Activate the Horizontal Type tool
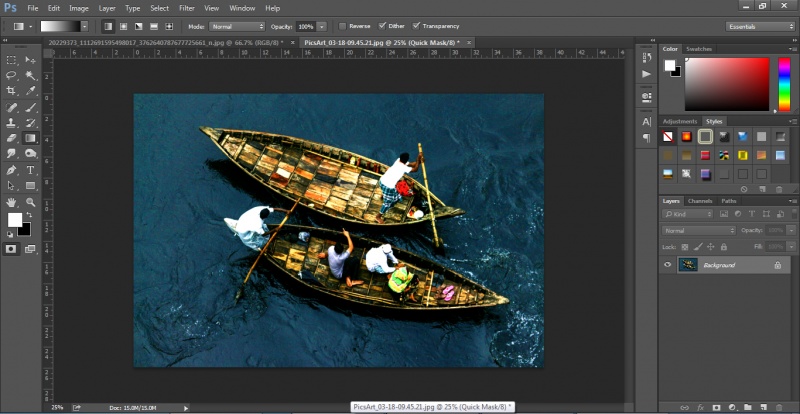 31,170
